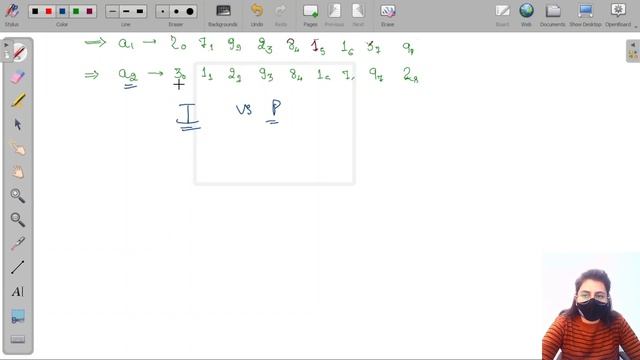
Task: Go to the Previous page
Action: tap(334, 14)
